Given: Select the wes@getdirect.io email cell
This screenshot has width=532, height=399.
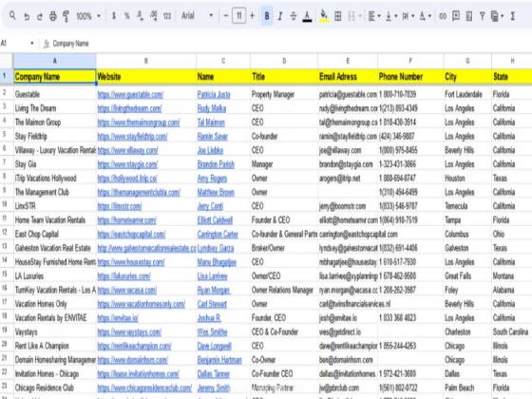Looking at the screenshot, I should click(x=348, y=332).
